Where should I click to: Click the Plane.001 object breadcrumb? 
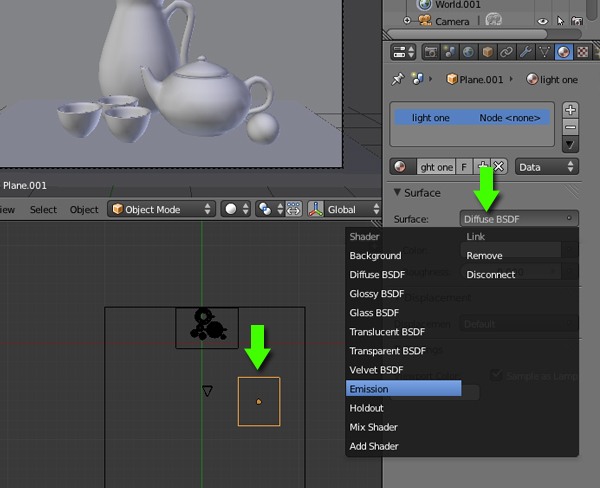click(475, 80)
